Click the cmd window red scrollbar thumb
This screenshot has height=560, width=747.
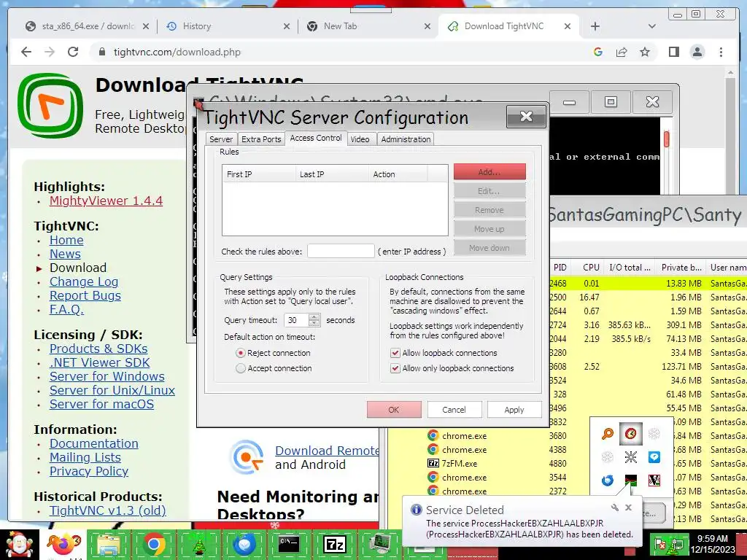click(x=666, y=139)
